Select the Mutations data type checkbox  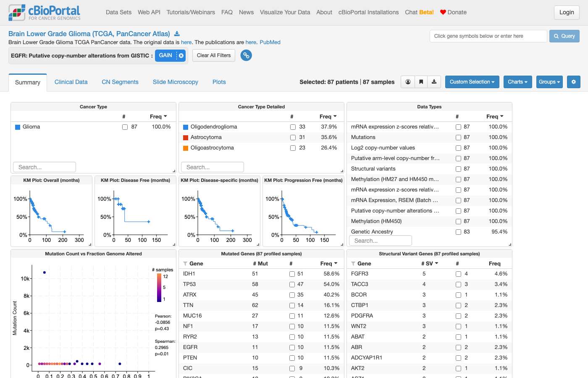pyautogui.click(x=458, y=137)
